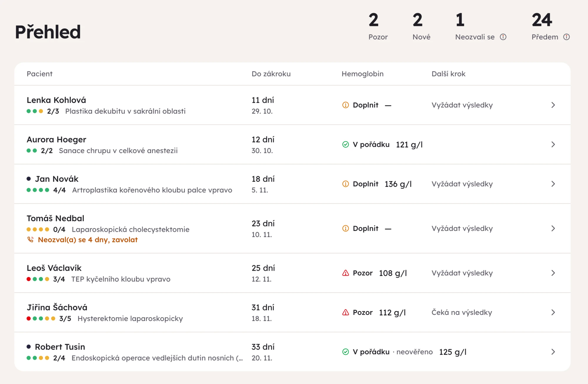The width and height of the screenshot is (588, 384).
Task: Click the Pacient column header
Action: click(39, 74)
